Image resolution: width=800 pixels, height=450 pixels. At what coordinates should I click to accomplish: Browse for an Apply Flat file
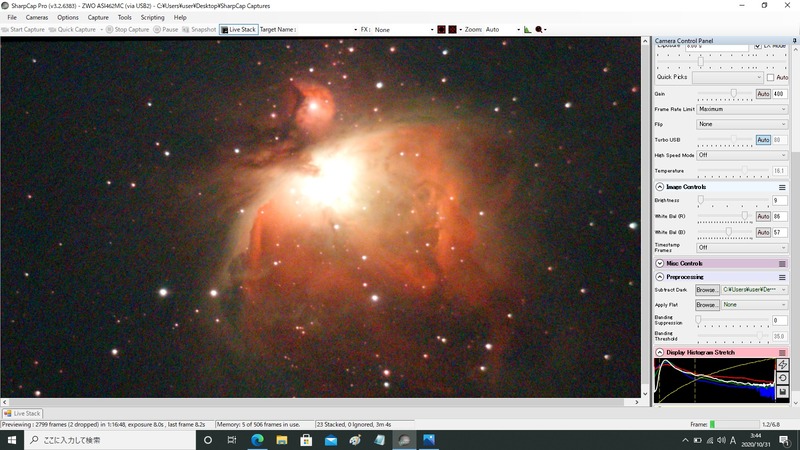click(707, 305)
